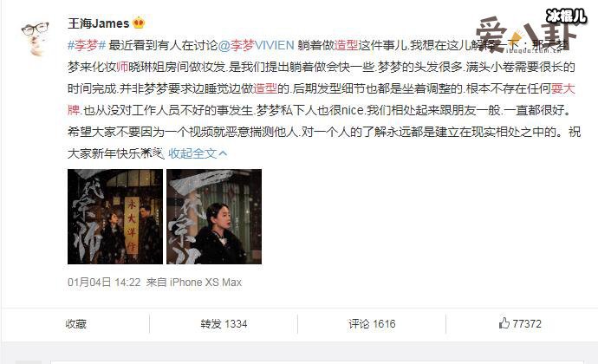Click the 耍大 keyword link

tap(563, 88)
